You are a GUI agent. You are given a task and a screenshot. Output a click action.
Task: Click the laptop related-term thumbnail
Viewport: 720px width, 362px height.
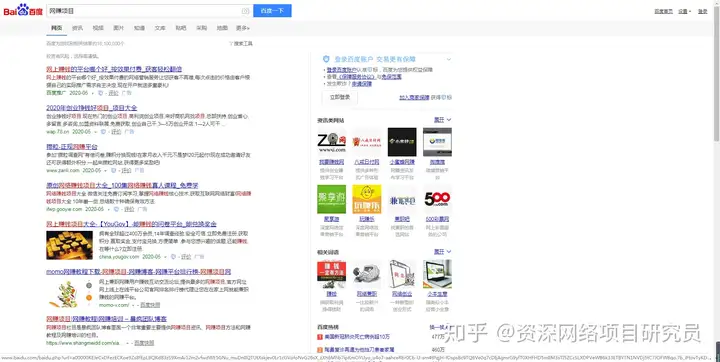coord(437,274)
